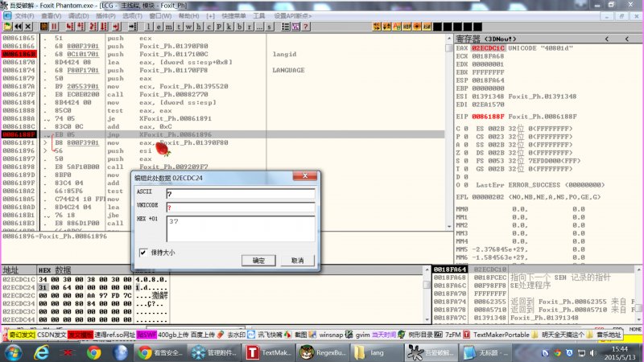Click the appearance settings toolbar icon
Image resolution: width=644 pixels, height=362 pixels.
click(x=295, y=27)
